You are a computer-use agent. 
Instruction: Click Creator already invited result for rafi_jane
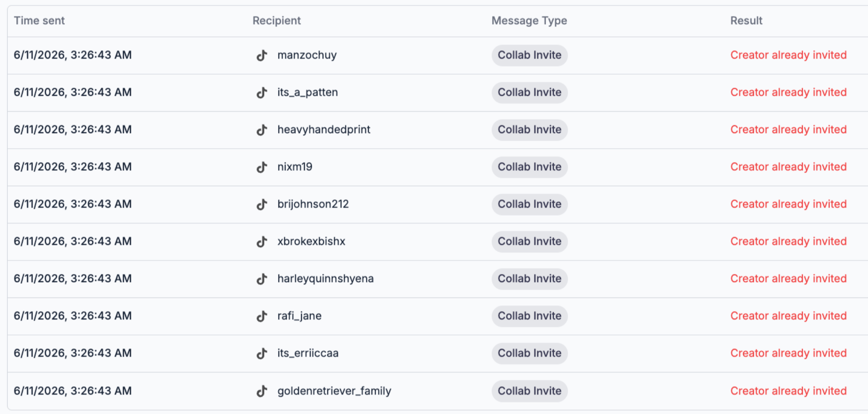coord(788,316)
